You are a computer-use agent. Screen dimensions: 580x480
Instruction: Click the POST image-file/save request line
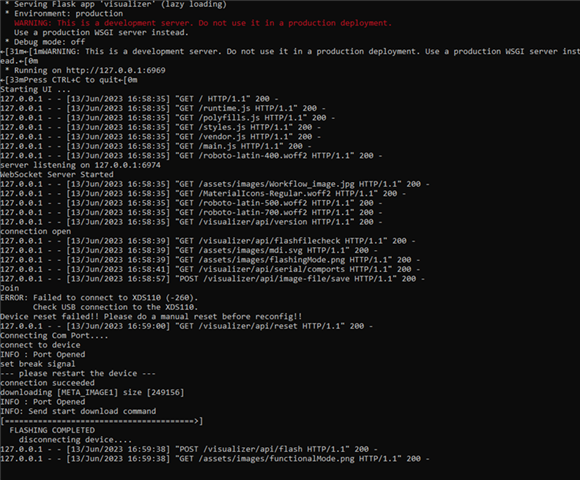(212, 279)
